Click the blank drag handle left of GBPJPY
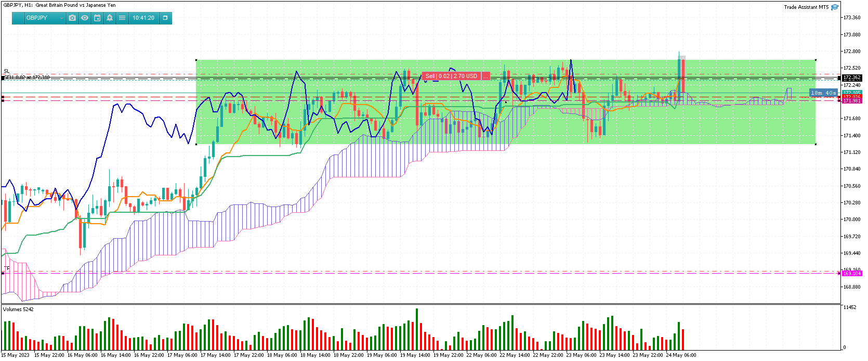The width and height of the screenshot is (868, 361). (18, 18)
